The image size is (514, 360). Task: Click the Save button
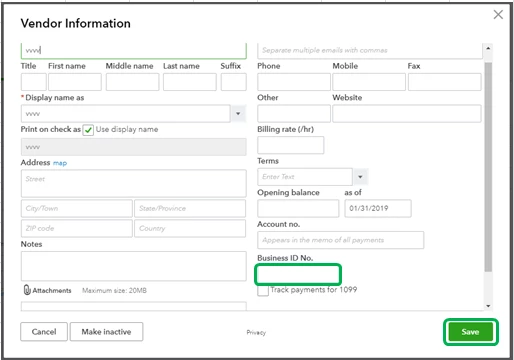pos(470,332)
